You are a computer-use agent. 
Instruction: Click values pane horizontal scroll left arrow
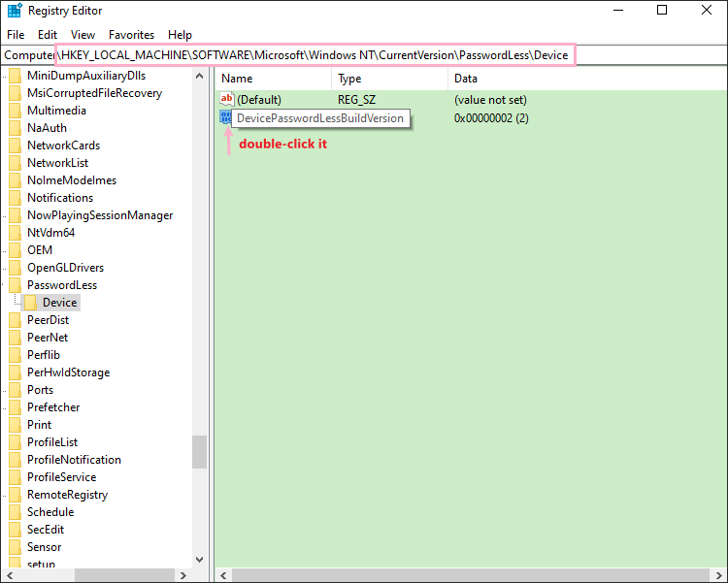223,575
